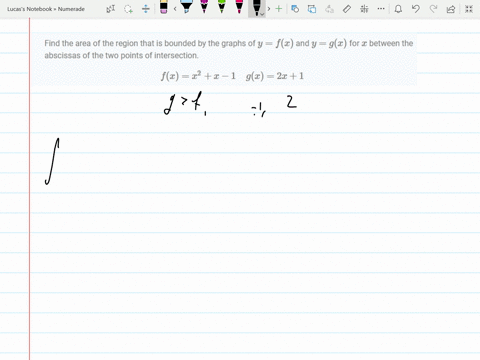Click the handwritten integral sign
The image size is (480, 360).
point(52,161)
